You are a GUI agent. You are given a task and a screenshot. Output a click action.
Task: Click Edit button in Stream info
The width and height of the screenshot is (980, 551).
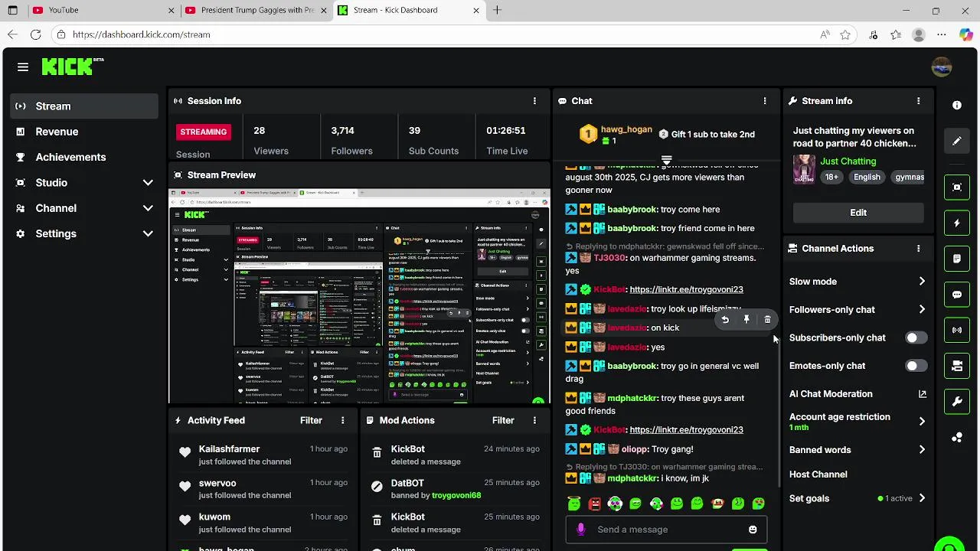click(858, 213)
